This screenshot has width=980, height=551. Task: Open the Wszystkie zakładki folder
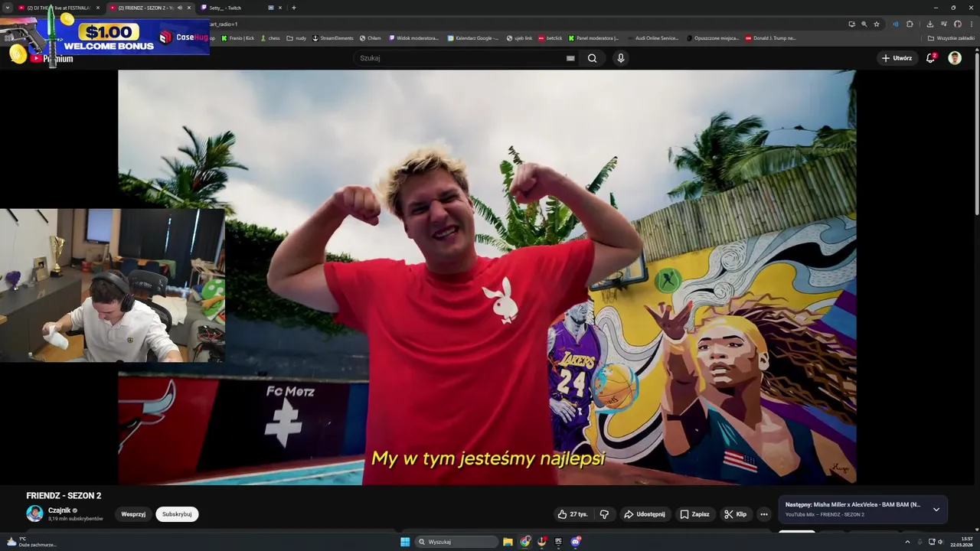tap(952, 37)
